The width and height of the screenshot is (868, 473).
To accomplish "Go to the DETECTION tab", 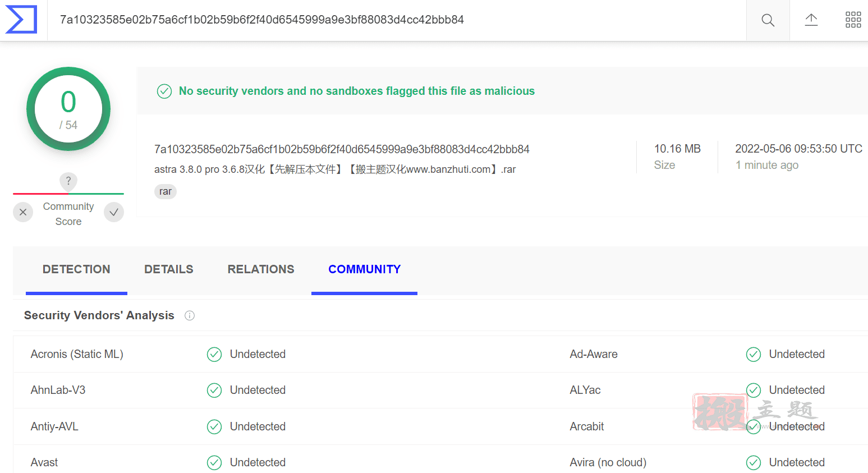I will [76, 269].
